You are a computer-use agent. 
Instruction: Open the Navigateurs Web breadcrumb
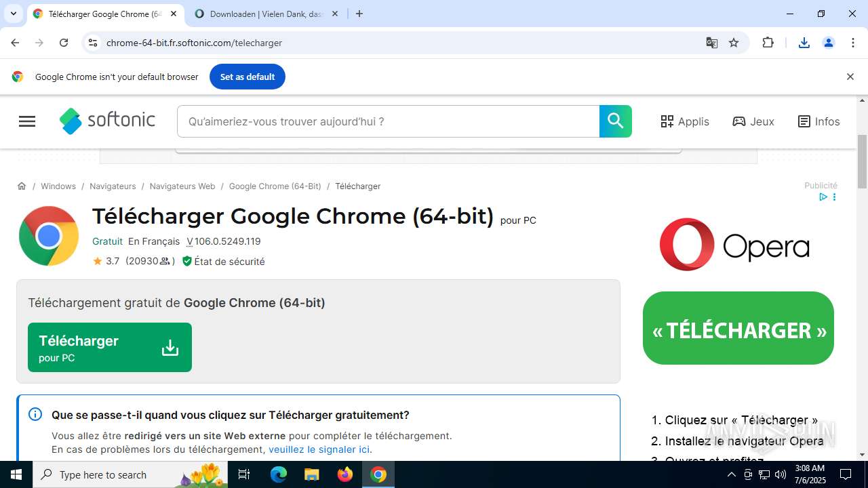click(182, 186)
